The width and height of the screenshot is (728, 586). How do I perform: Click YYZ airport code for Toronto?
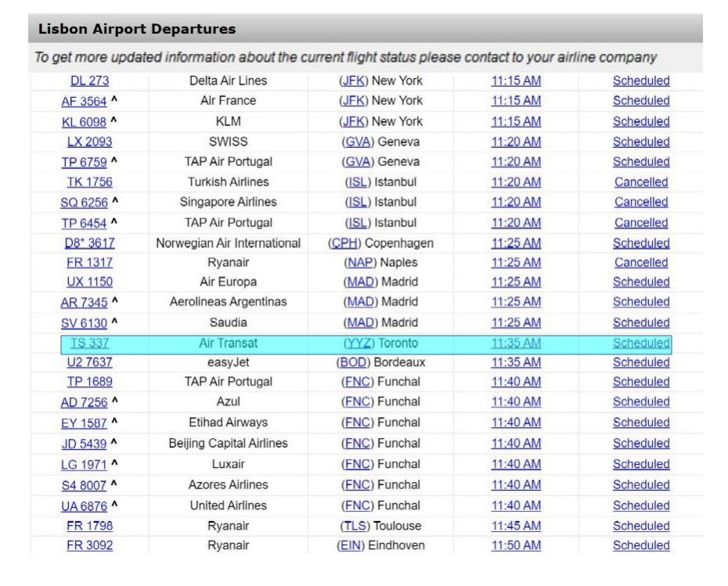click(x=359, y=343)
